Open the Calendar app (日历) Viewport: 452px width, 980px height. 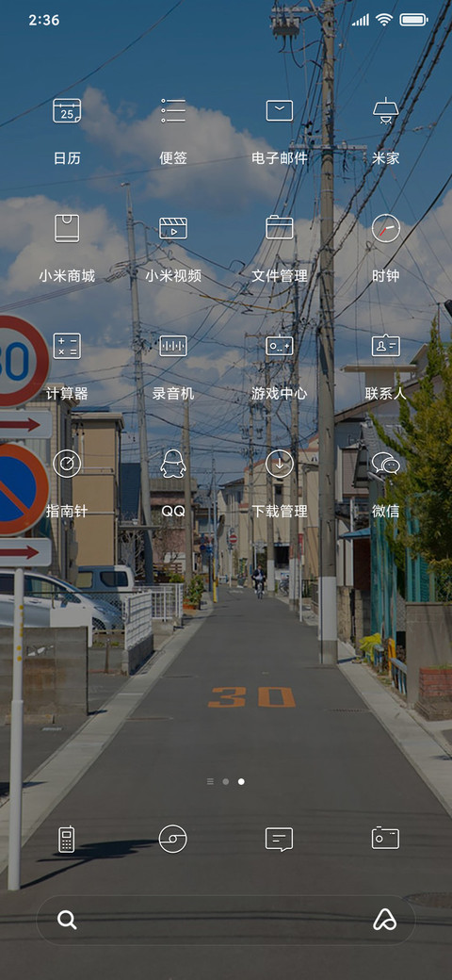(x=67, y=111)
